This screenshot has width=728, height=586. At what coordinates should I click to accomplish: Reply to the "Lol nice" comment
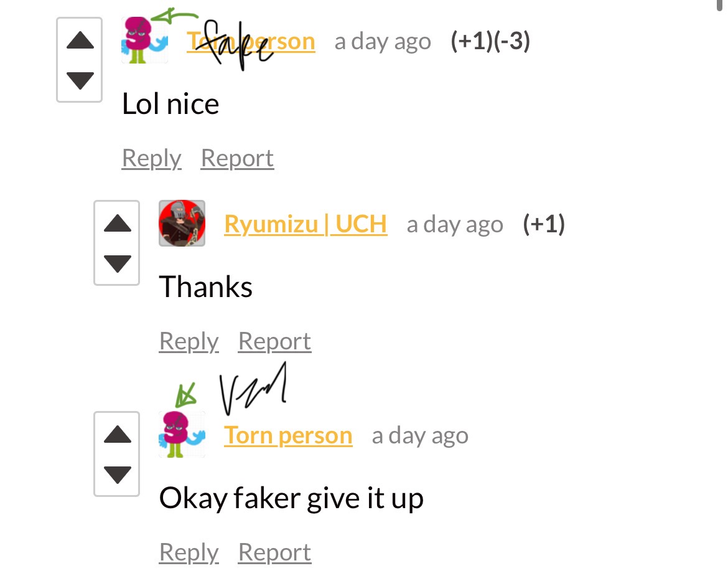tap(151, 158)
